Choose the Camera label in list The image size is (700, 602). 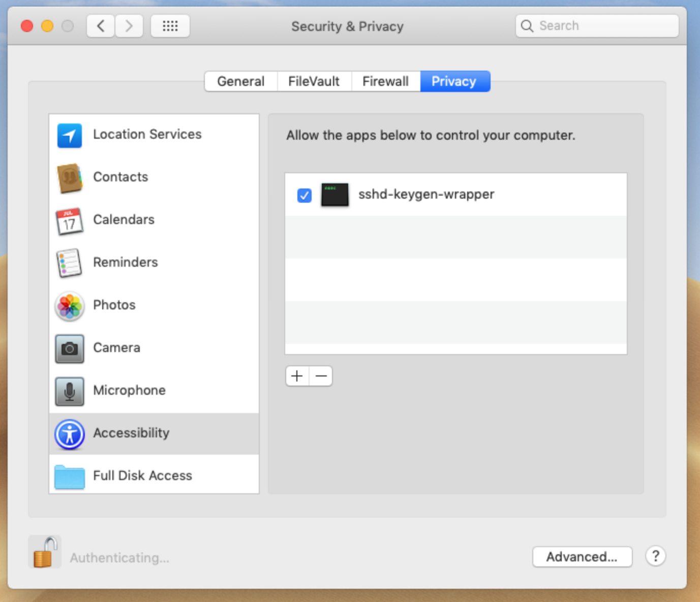[x=116, y=347]
